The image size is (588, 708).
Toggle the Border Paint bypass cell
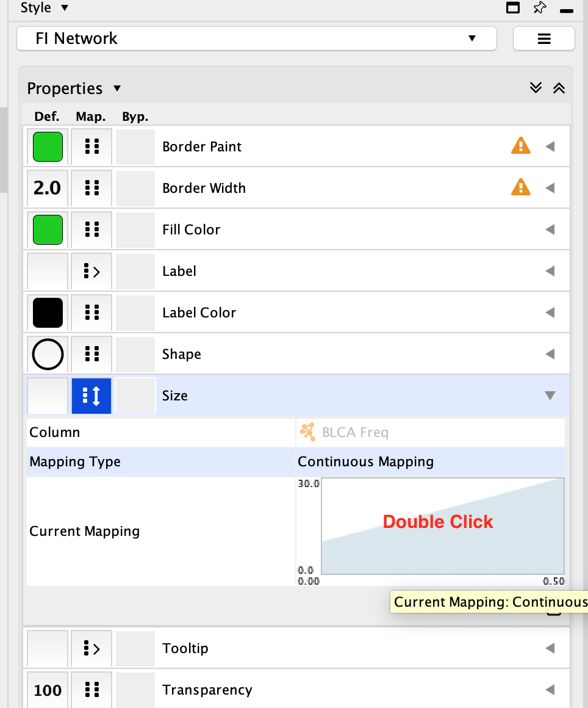coord(135,146)
